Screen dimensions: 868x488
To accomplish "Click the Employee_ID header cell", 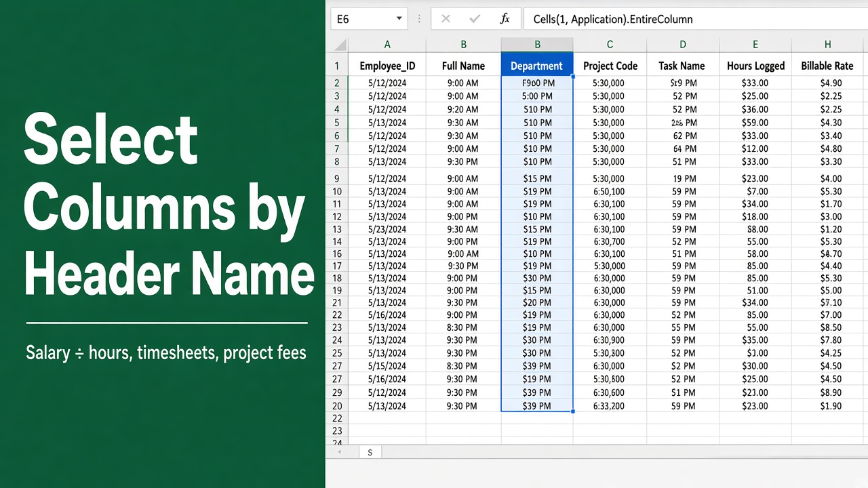I will (x=387, y=66).
